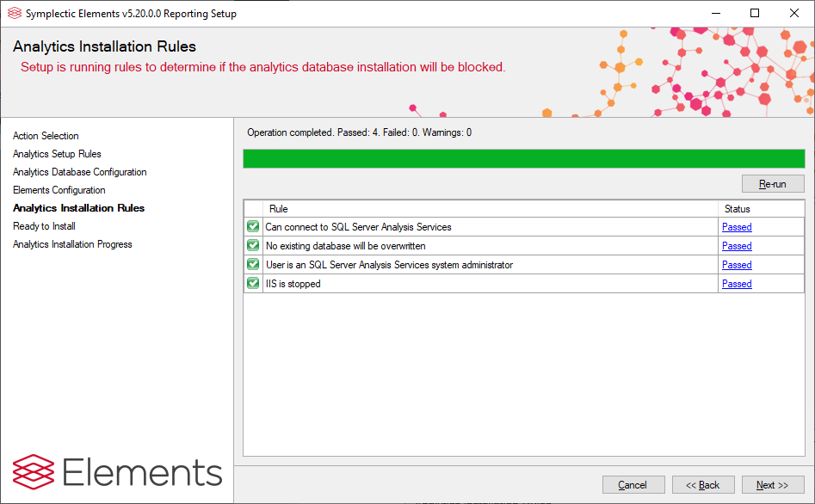Click the Cancel button
The height and width of the screenshot is (504, 815).
(x=633, y=485)
